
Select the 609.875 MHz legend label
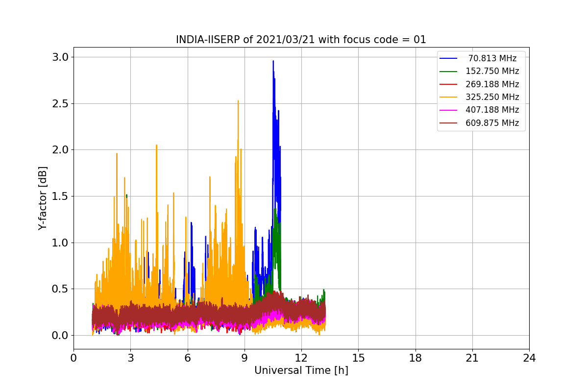(492, 123)
